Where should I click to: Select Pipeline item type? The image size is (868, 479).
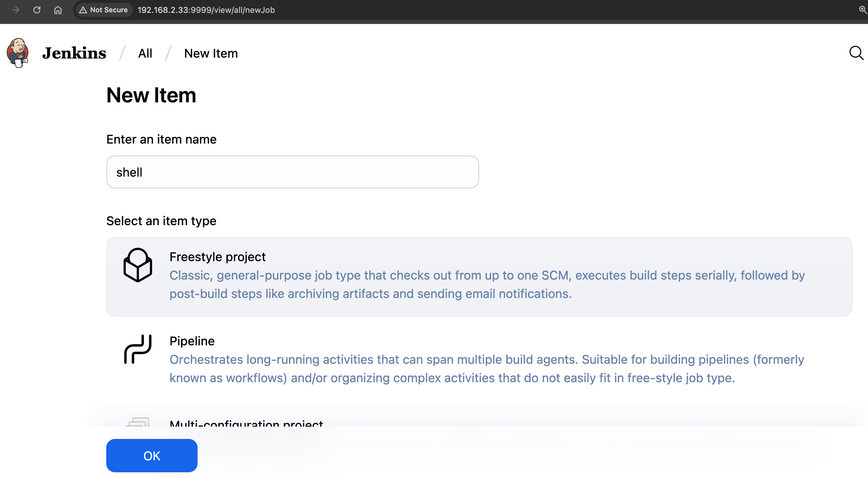(192, 341)
